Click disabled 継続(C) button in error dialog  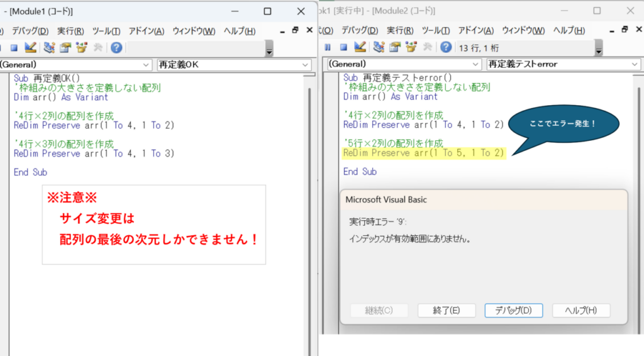379,311
